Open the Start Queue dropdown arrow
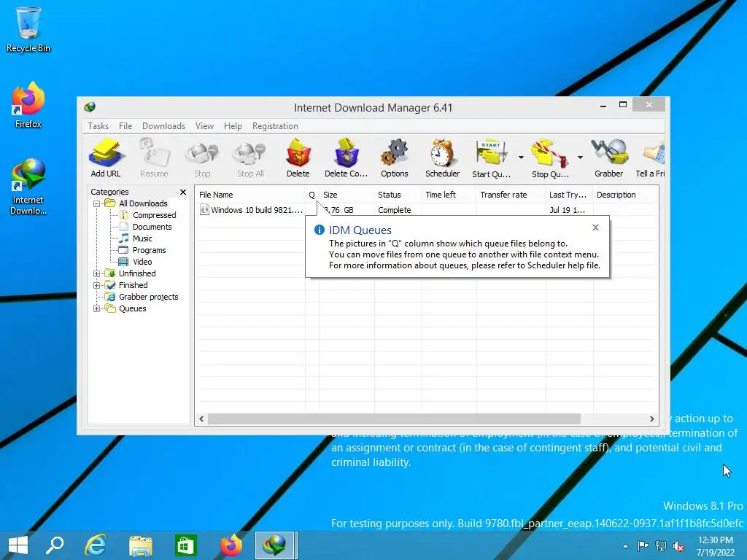The image size is (747, 560). [521, 157]
